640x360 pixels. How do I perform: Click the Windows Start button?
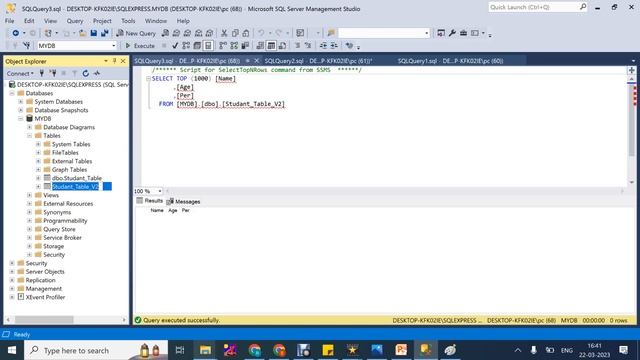coord(12,350)
